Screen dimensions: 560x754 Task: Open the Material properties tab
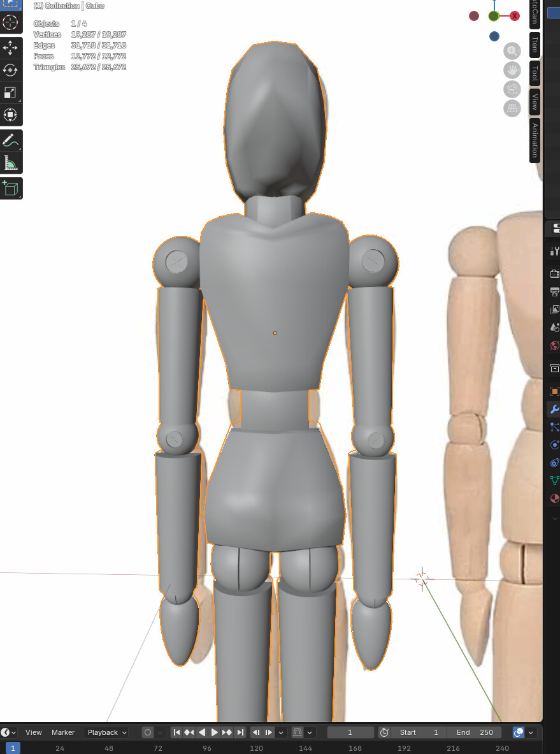click(554, 498)
